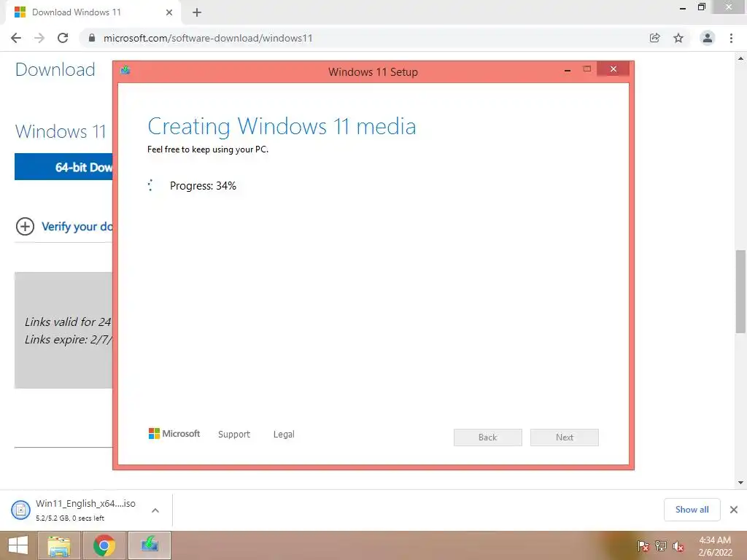Dismiss the downloads bar

click(734, 510)
